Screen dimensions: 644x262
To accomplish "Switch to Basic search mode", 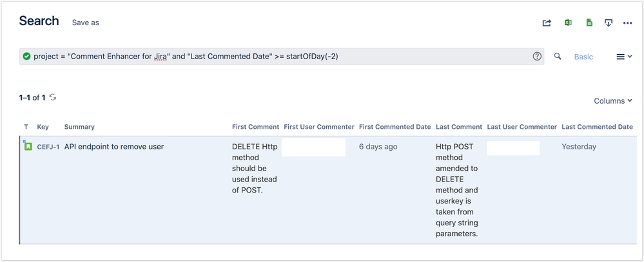I will (x=583, y=57).
